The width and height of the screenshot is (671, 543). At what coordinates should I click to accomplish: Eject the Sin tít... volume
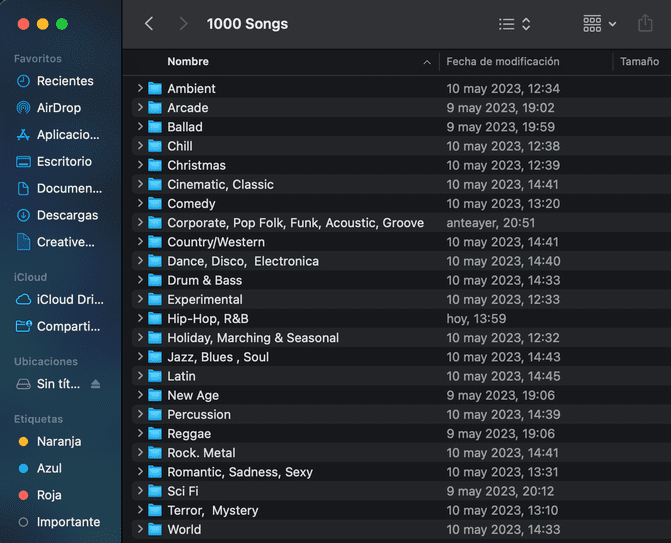[95, 384]
